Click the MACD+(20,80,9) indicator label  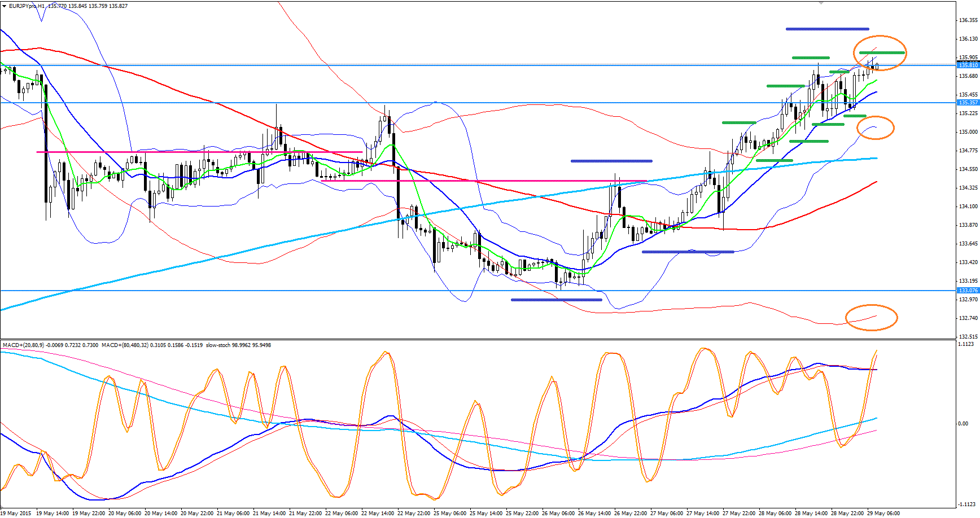(x=23, y=345)
